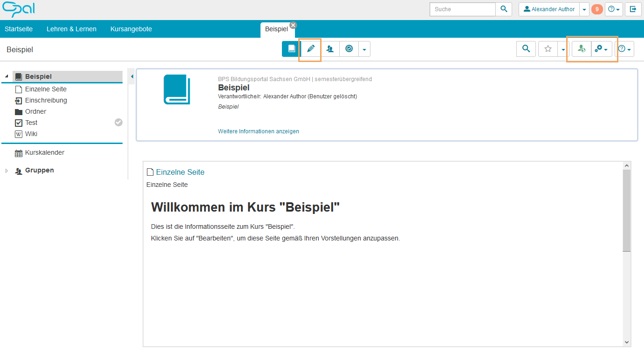Image resolution: width=644 pixels, height=350 pixels.
Task: Open the Weitere Informationen anzeigen link
Action: (259, 131)
